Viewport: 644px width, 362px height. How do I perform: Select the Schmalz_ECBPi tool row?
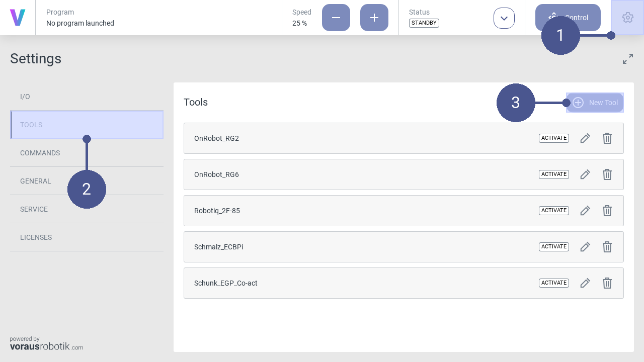tap(352, 247)
